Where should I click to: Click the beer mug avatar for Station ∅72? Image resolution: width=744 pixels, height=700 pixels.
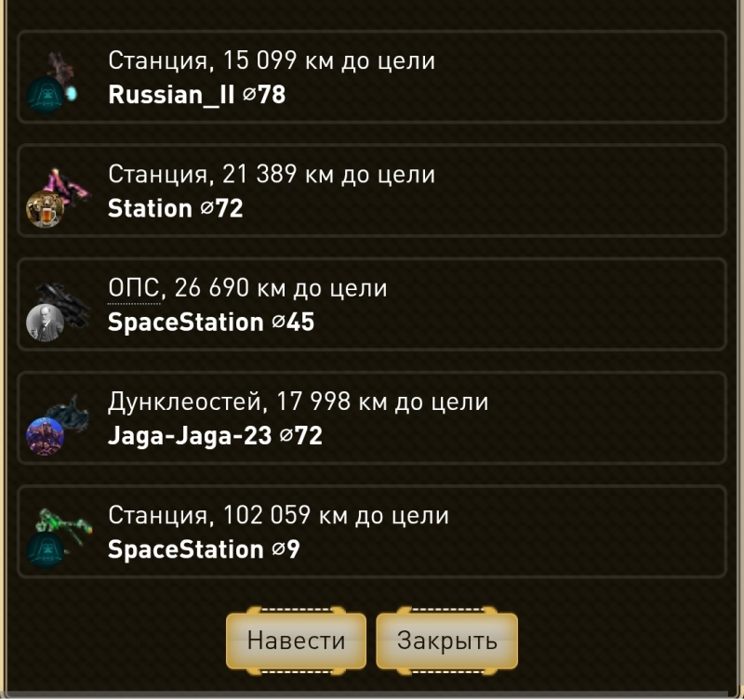tap(45, 208)
